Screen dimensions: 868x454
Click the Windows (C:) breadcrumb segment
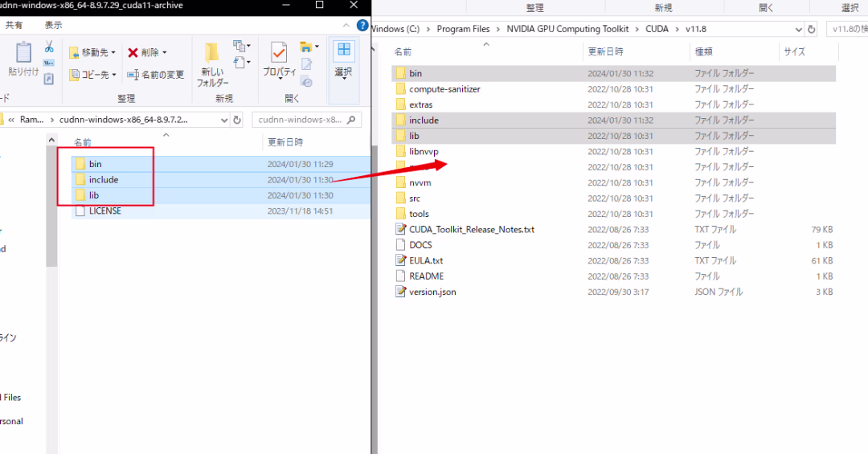click(395, 29)
